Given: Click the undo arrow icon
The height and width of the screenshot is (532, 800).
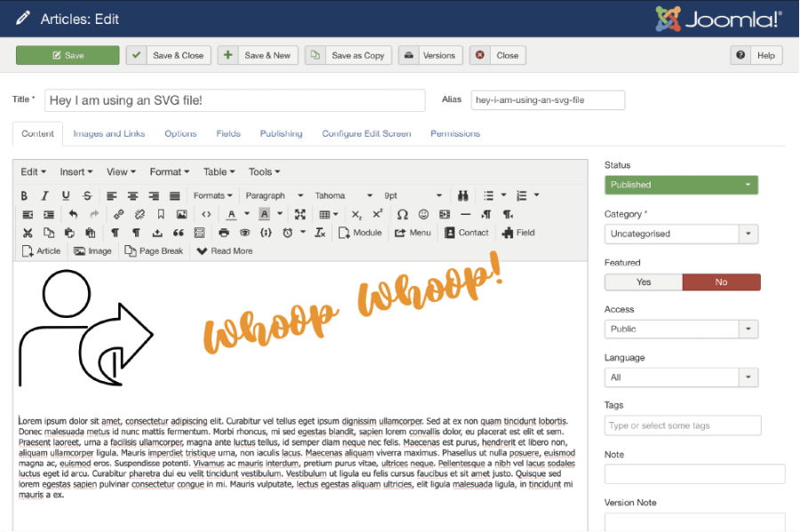Looking at the screenshot, I should coord(73,214).
